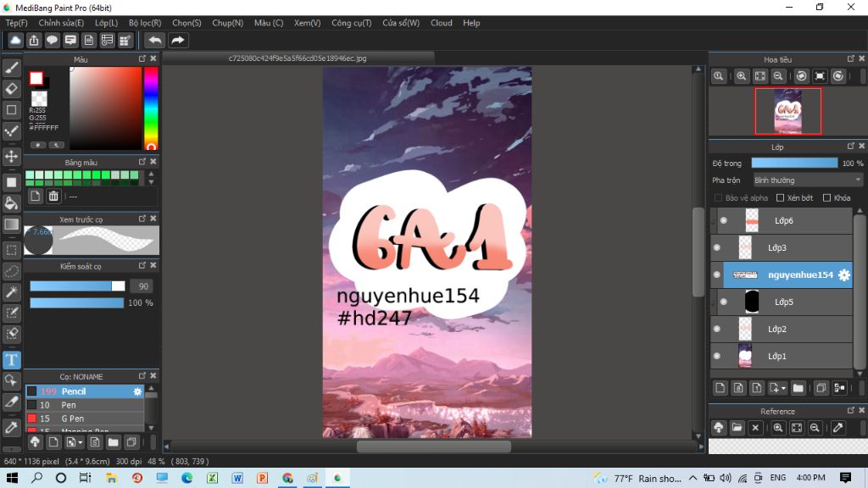
Task: Open Excel from the taskbar
Action: [212, 478]
